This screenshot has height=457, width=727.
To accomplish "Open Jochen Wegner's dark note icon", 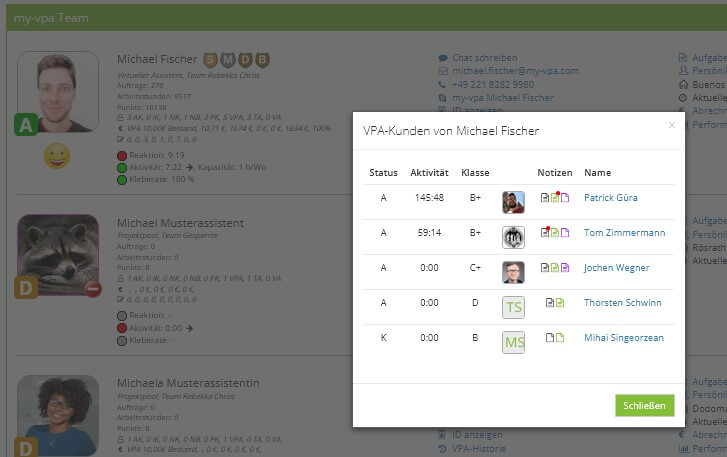I will point(545,267).
